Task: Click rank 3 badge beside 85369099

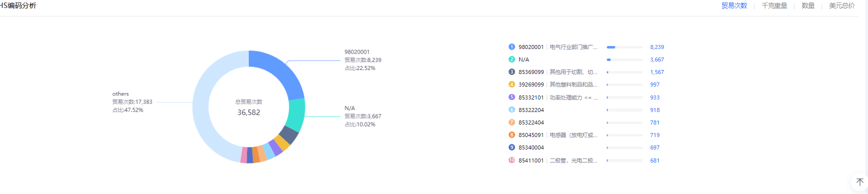Action: point(512,72)
